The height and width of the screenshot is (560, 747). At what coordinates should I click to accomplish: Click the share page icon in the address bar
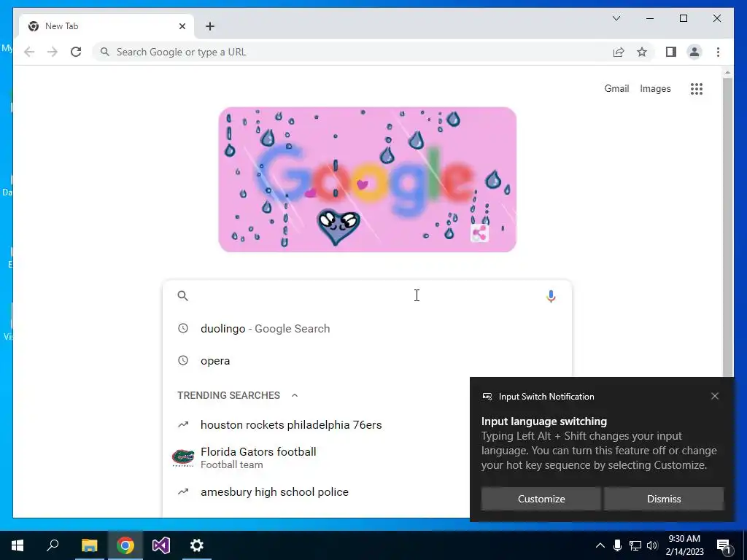619,52
